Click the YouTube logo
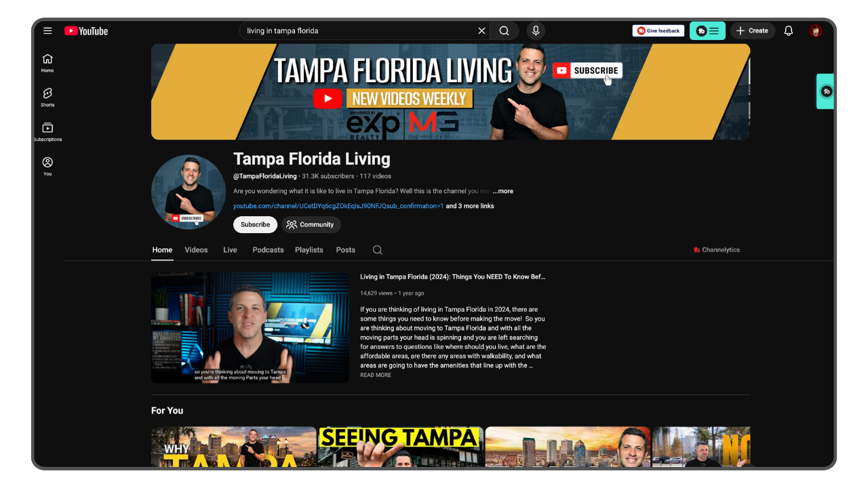The height and width of the screenshot is (488, 868). coord(85,30)
